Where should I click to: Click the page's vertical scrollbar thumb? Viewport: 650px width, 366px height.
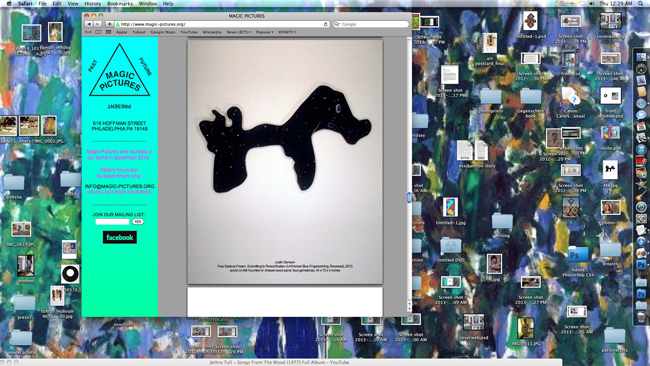click(409, 198)
